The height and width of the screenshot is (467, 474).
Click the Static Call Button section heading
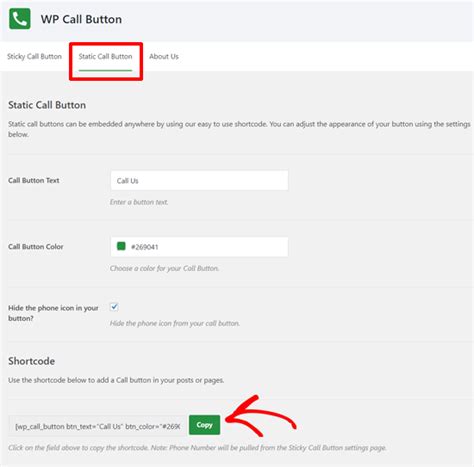(47, 105)
